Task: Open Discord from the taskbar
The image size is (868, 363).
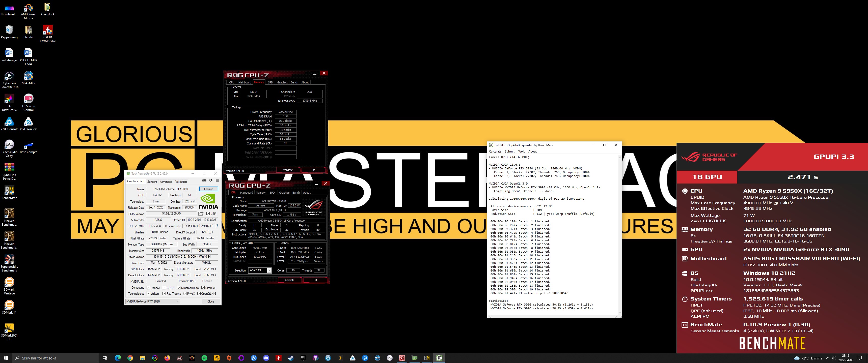Action: coord(266,358)
